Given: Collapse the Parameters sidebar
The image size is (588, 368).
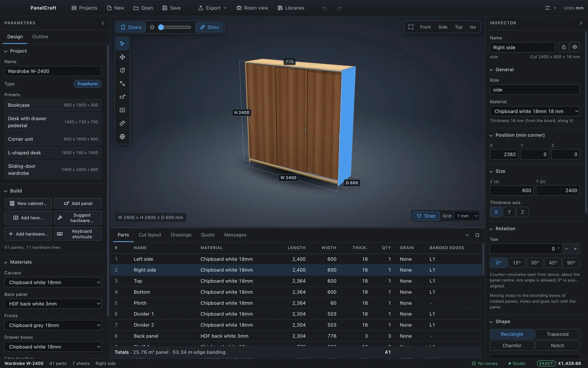Looking at the screenshot, I should pos(103,23).
